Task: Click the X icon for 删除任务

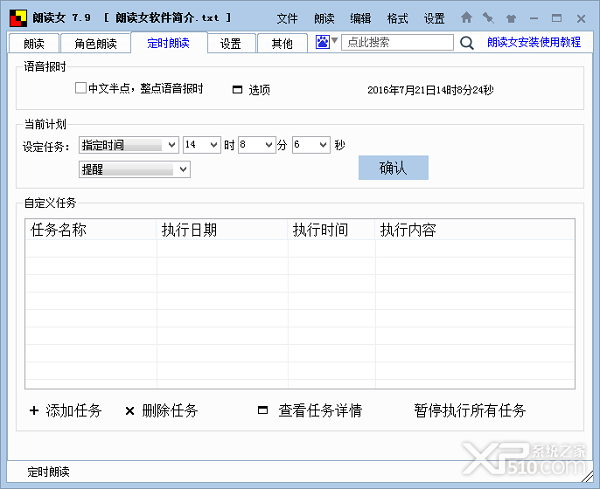Action: (130, 411)
